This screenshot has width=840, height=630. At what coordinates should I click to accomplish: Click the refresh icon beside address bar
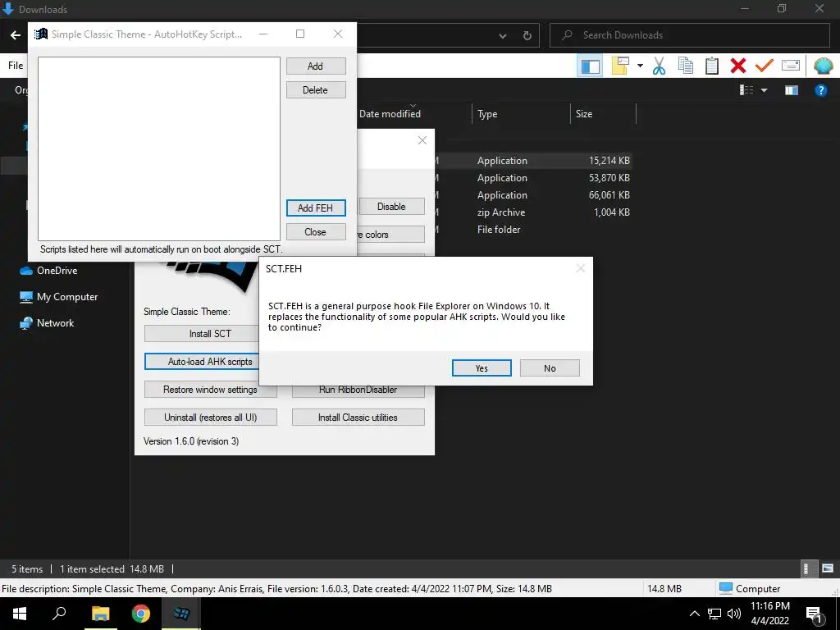pos(527,36)
